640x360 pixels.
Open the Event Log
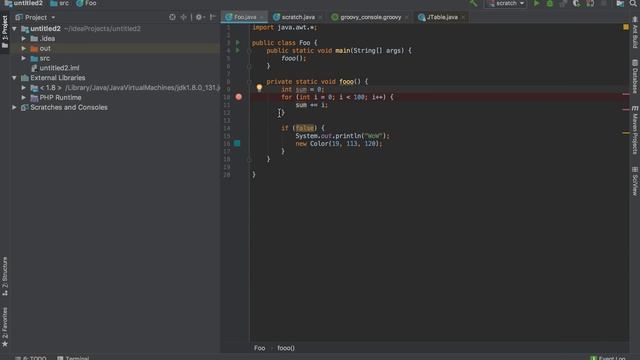coord(608,358)
